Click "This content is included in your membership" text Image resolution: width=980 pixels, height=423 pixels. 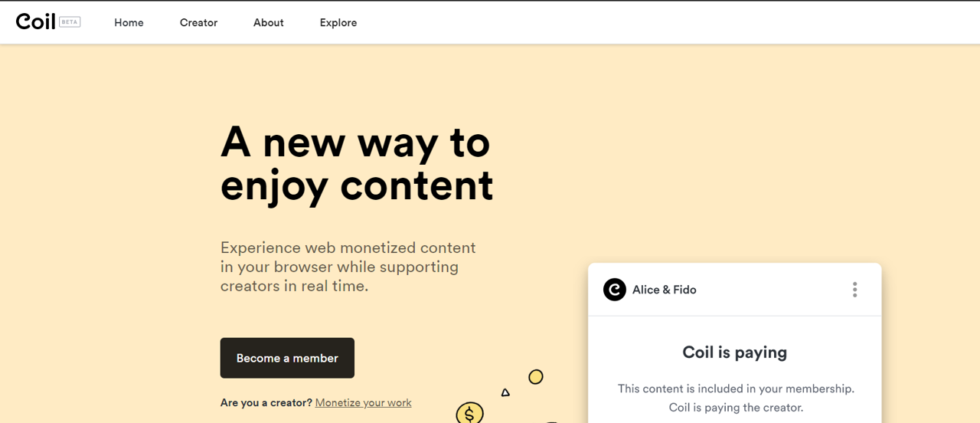736,389
